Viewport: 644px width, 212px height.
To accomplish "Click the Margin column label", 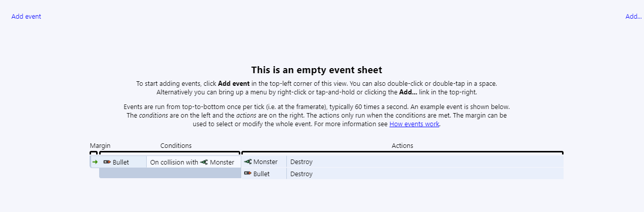I will tap(100, 146).
